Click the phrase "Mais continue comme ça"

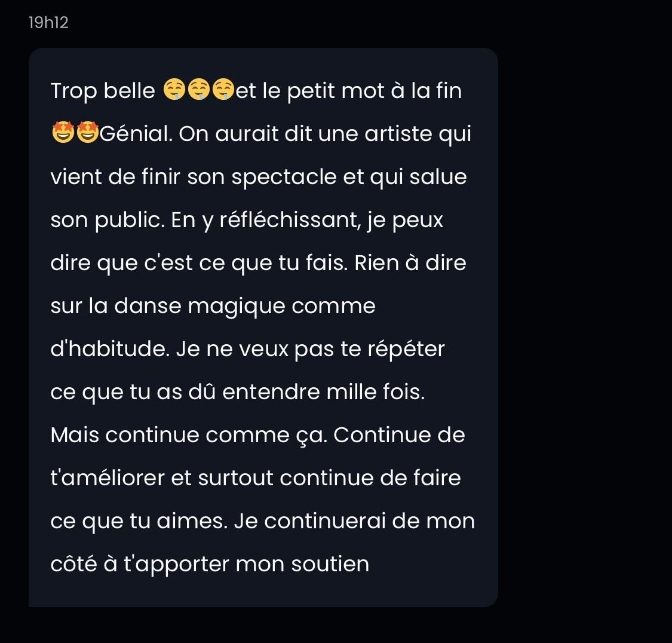(x=189, y=436)
